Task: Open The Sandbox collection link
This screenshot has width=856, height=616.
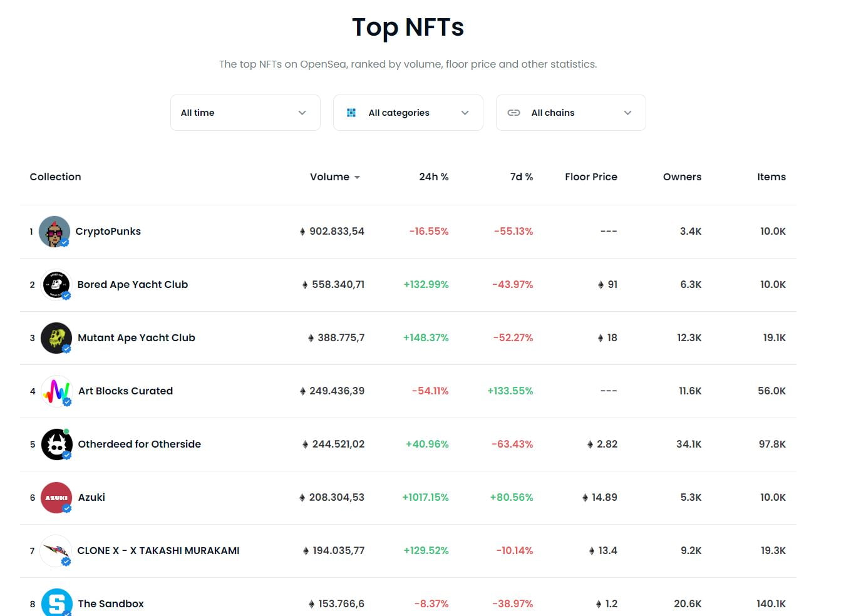Action: [x=111, y=604]
